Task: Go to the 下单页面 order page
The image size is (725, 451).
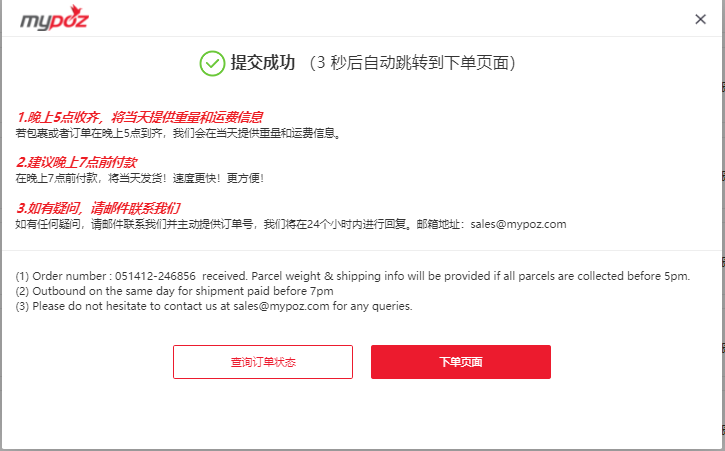Action: click(x=461, y=362)
